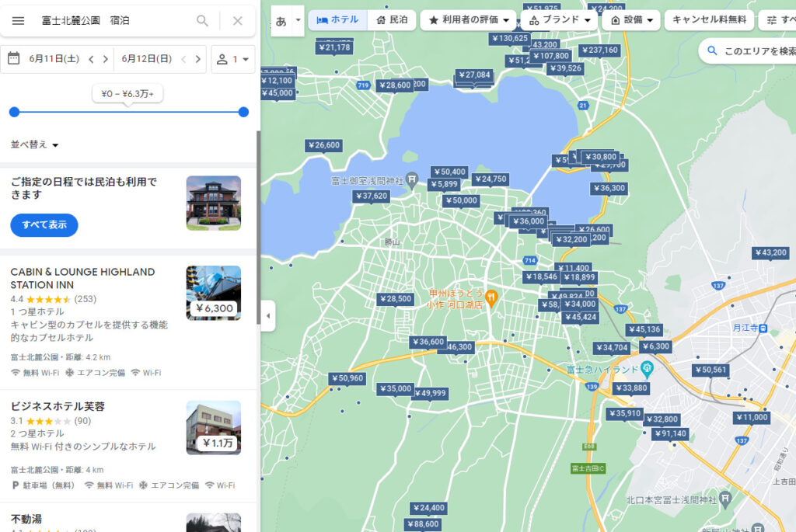The image size is (796, 532).
Task: View CABIN & LOUNGE photo thumbnail
Action: coord(214,293)
